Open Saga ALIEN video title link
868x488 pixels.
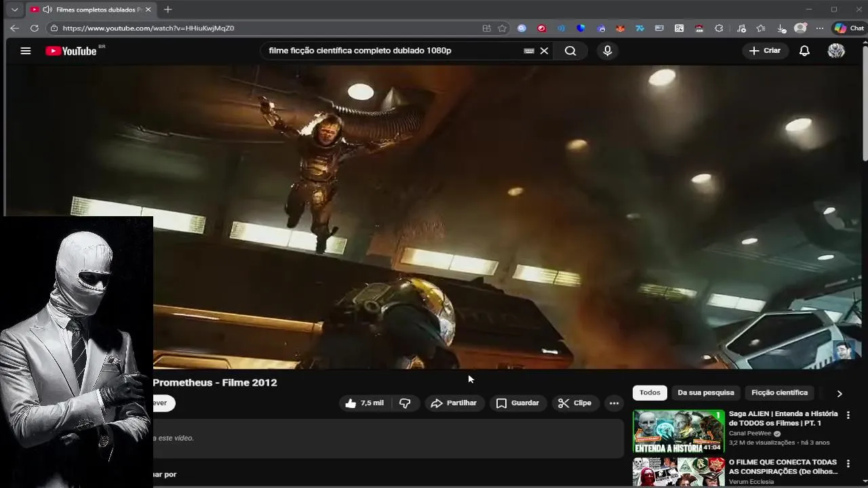coord(783,418)
